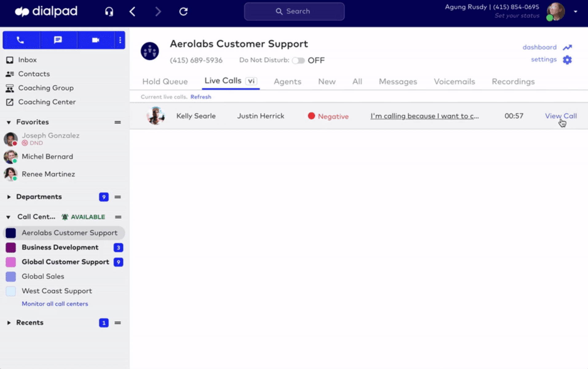The image size is (588, 369).
Task: Click West Coast Support light swatch
Action: pos(11,291)
